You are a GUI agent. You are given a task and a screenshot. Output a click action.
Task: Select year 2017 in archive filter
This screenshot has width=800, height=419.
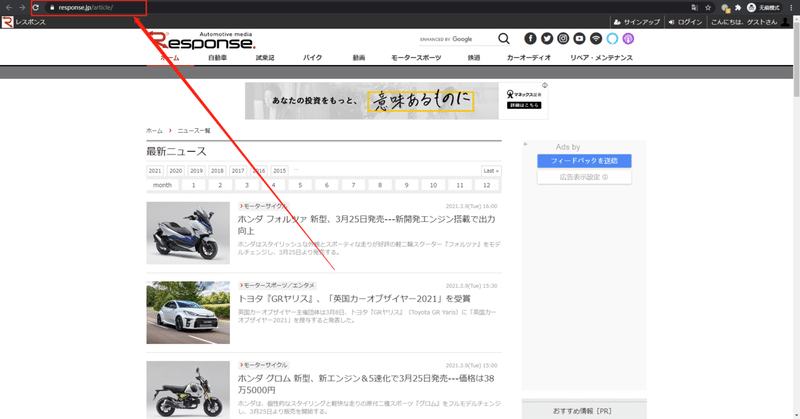(238, 171)
